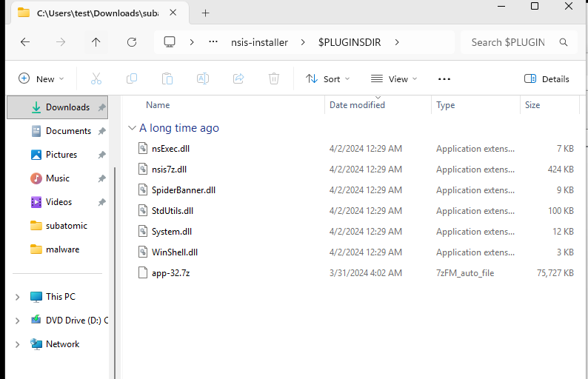
Task: Click the Copy icon in toolbar
Action: coord(132,78)
